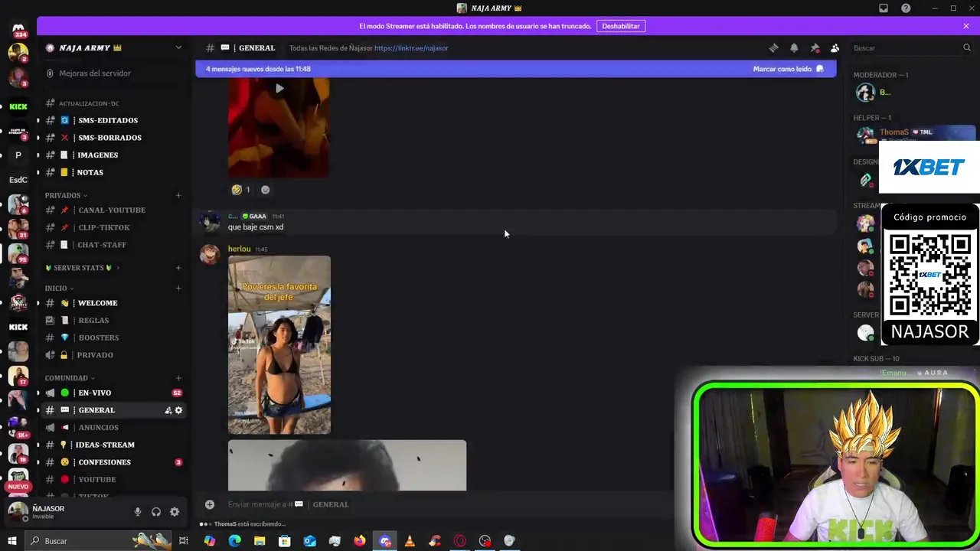
Task: Open Firefox from the taskbar
Action: click(x=360, y=541)
